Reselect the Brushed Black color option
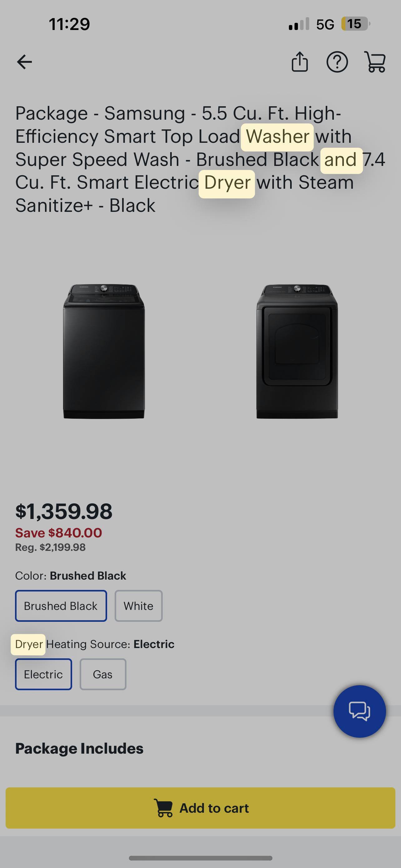 pyautogui.click(x=61, y=606)
